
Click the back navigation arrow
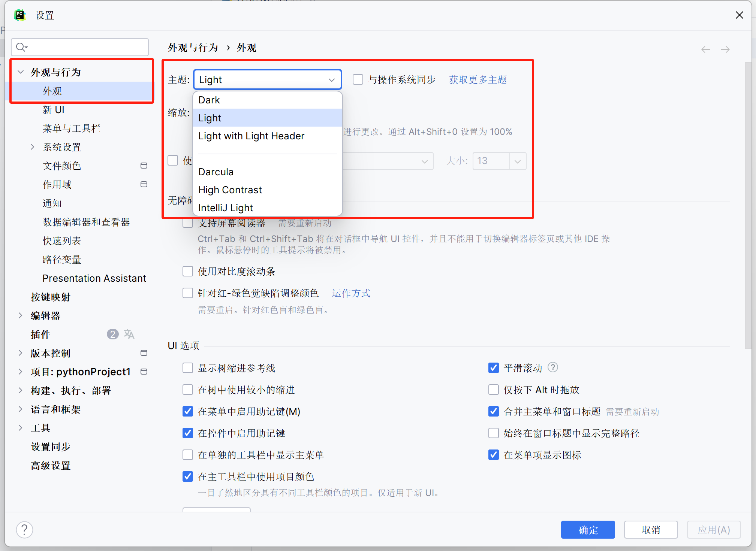(x=705, y=49)
